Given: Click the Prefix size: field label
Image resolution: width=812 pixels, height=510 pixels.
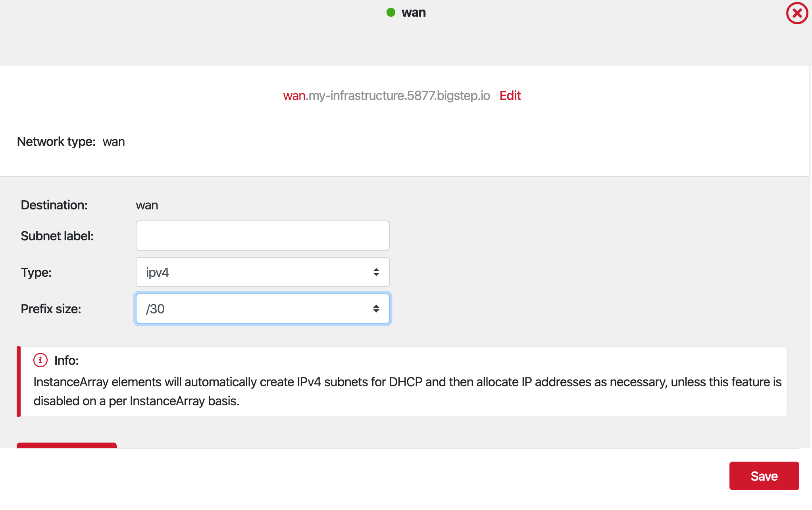Looking at the screenshot, I should [x=51, y=309].
